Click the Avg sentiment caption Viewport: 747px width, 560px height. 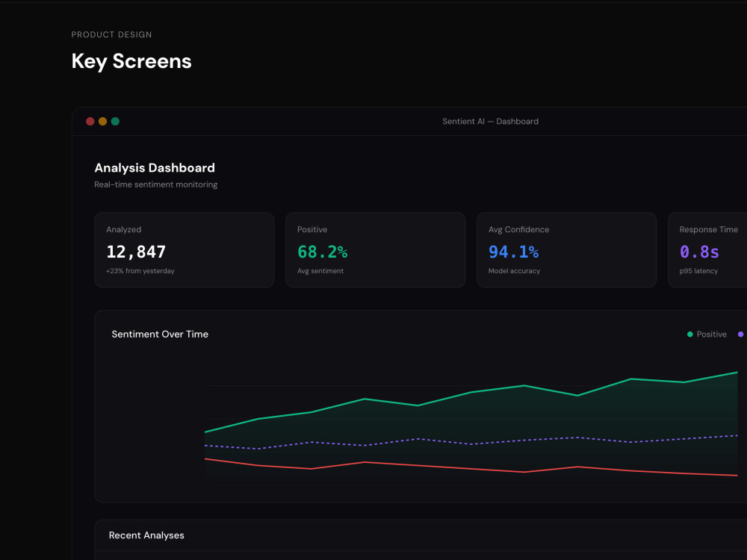point(320,271)
